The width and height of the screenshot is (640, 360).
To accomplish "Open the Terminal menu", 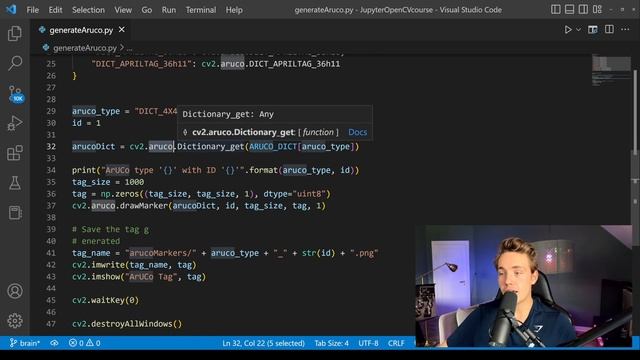I will coord(201,10).
